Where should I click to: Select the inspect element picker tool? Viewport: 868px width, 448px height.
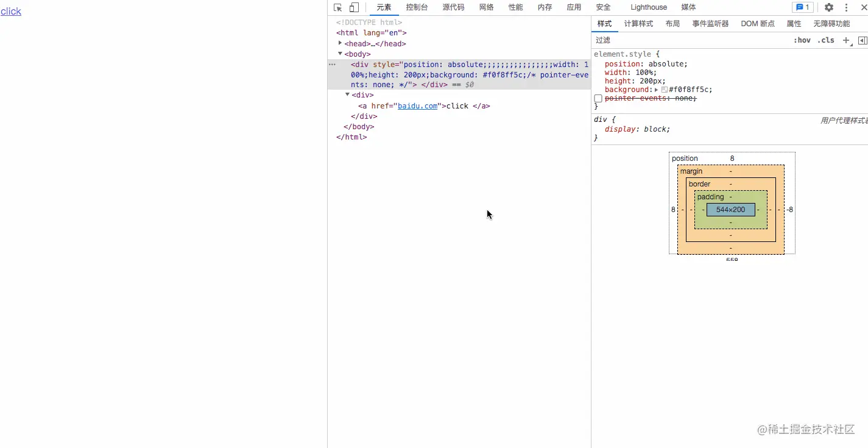[338, 7]
